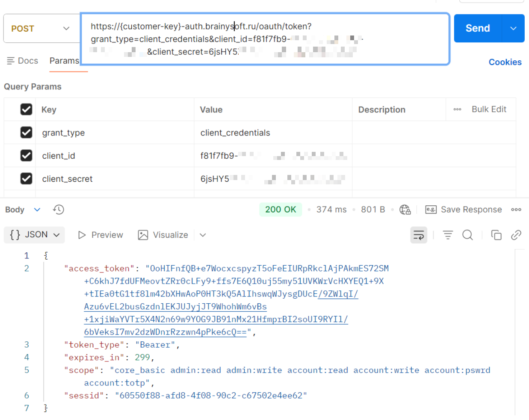
Task: Open the response more options ellipsis
Action: click(516, 210)
